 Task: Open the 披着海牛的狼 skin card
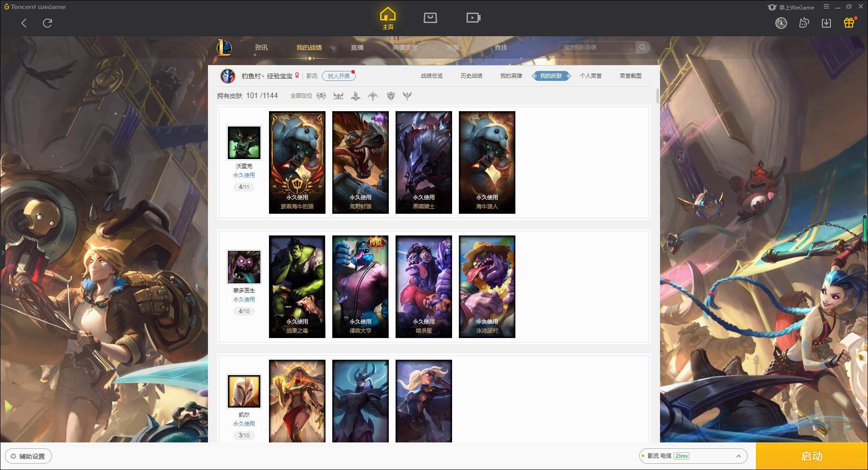[x=297, y=162]
